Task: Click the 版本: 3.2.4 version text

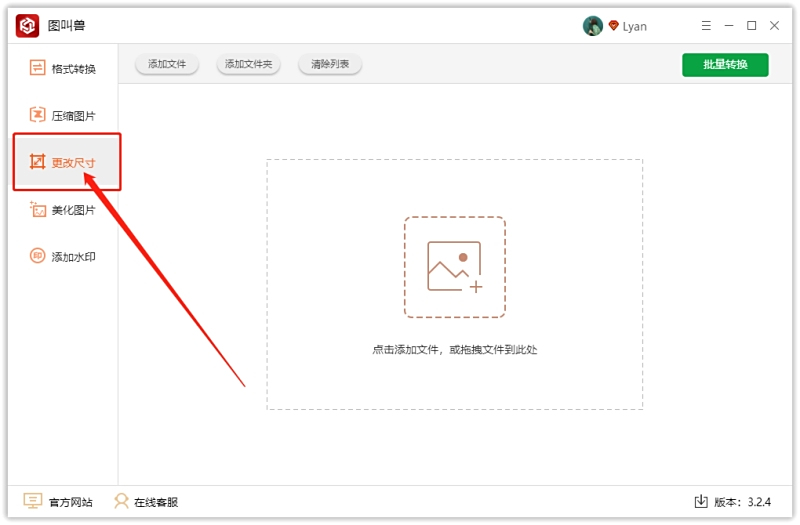Action: point(742,502)
